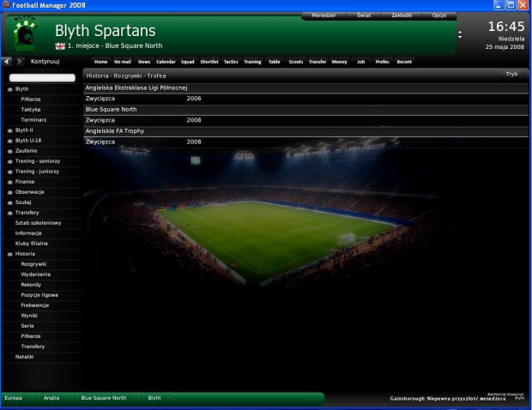Open the Scouts toolbar shortcut
Image resolution: width=532 pixels, height=410 pixels.
point(295,62)
